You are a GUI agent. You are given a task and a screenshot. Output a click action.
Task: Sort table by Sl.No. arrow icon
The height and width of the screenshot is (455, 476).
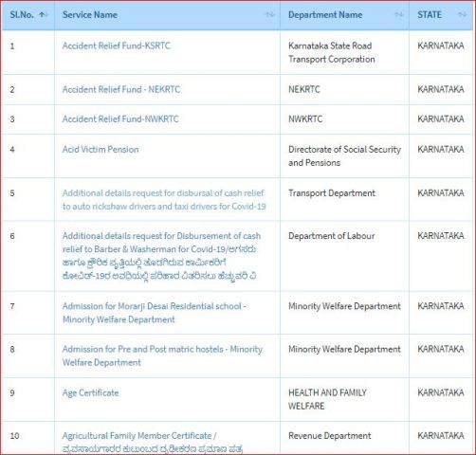[44, 14]
